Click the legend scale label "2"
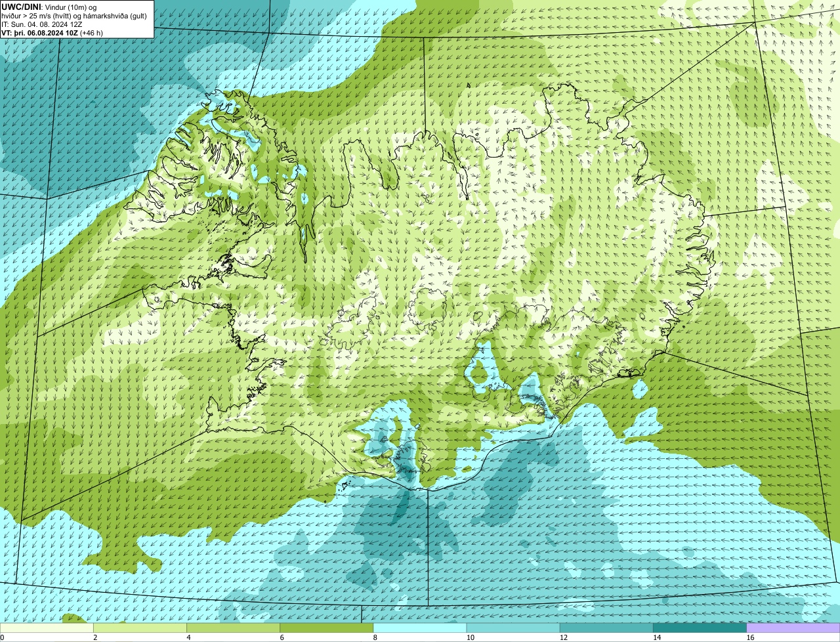Screen dimensions: 840x642 (95, 637)
